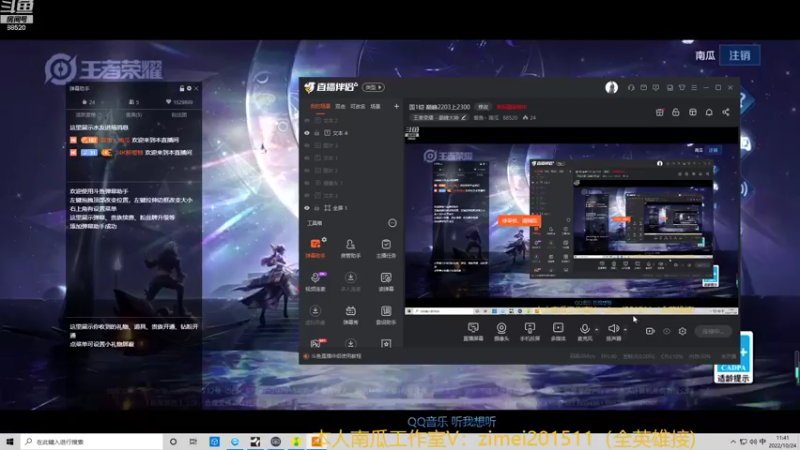Switch to the second scene tab
Viewport: 800px width, 450px height.
point(340,106)
